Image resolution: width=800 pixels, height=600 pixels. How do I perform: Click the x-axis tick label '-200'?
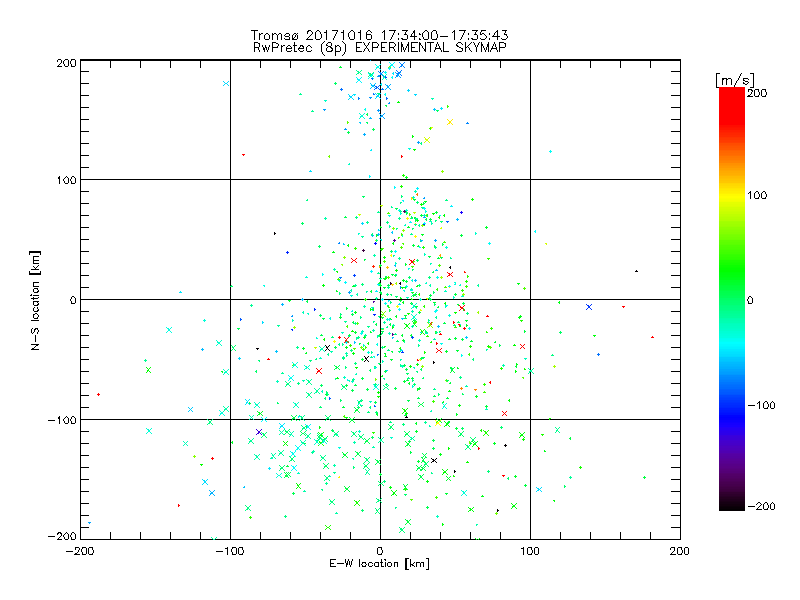tap(80, 551)
